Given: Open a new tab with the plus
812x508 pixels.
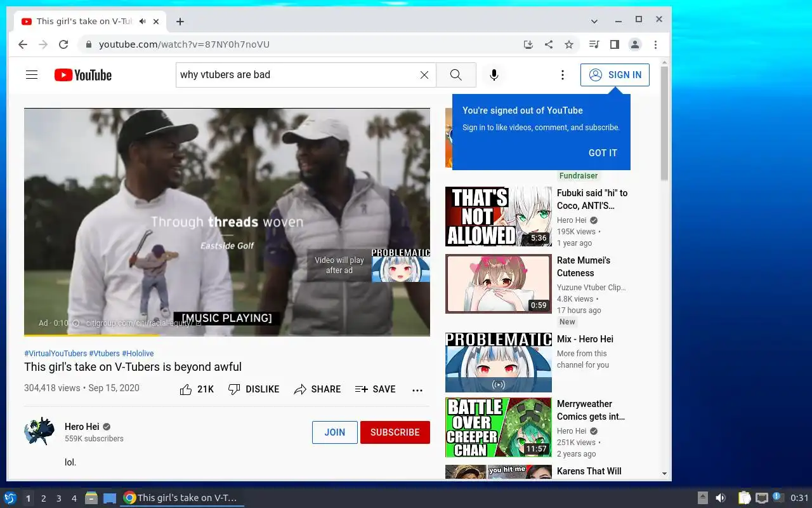Looking at the screenshot, I should 180,22.
